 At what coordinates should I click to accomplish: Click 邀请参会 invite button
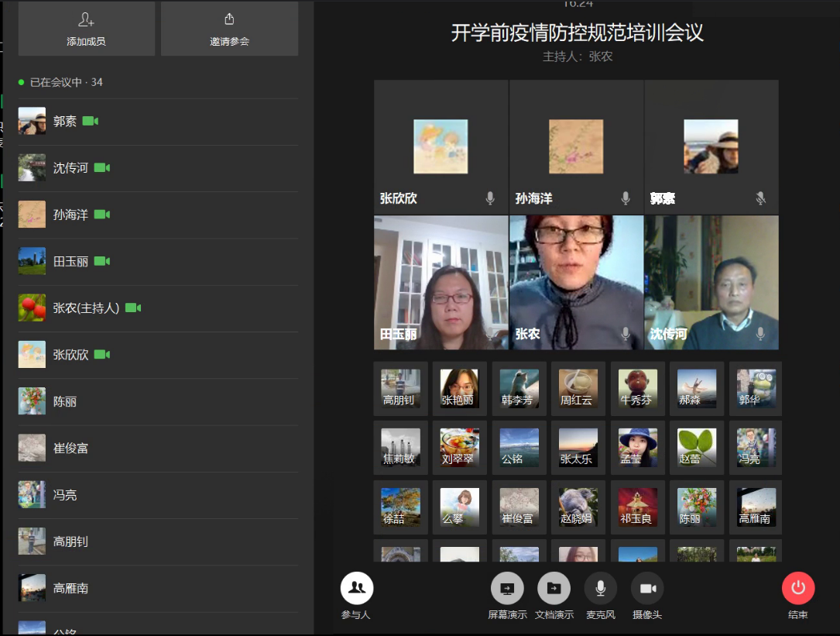(229, 29)
